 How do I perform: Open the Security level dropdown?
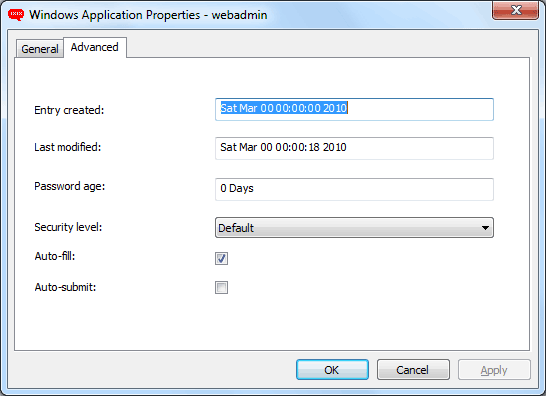click(x=354, y=228)
